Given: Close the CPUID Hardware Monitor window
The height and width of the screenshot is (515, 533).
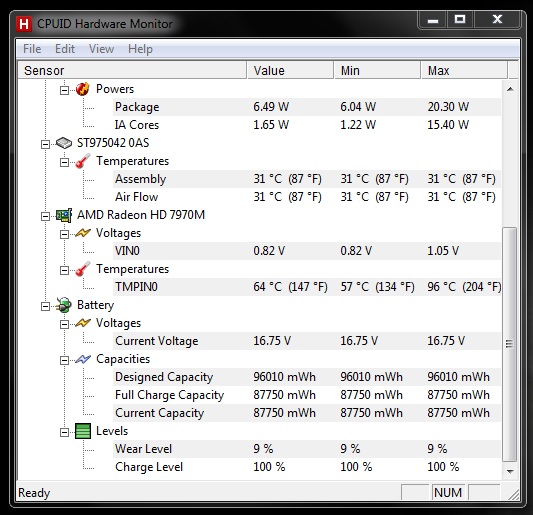Looking at the screenshot, I should point(497,20).
